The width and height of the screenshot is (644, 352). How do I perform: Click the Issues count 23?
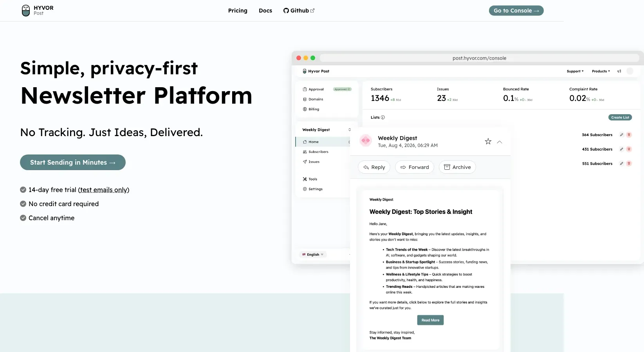coord(441,98)
